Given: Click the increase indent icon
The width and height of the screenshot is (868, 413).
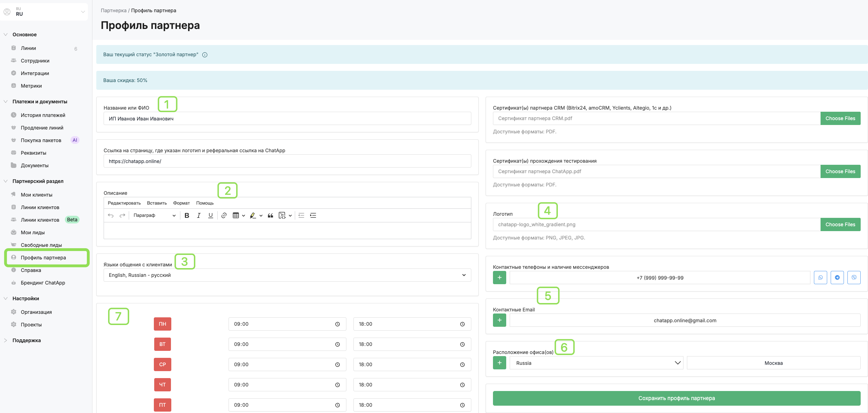Looking at the screenshot, I should coord(313,215).
